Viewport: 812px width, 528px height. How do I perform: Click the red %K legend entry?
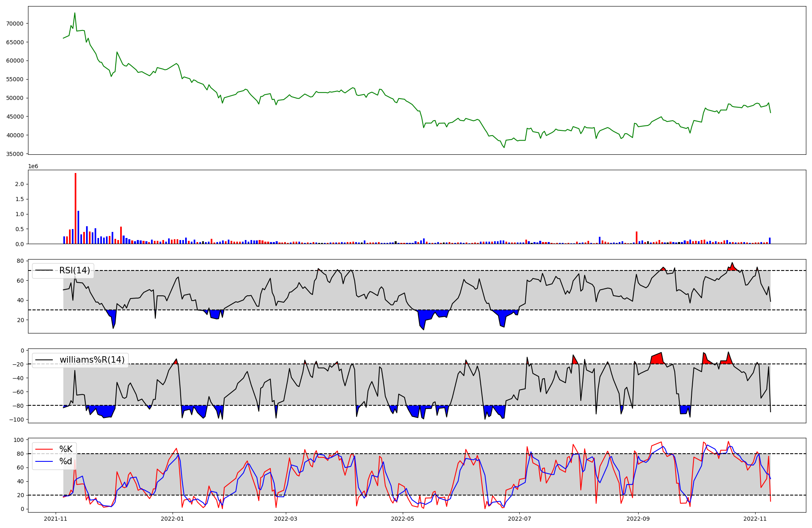coord(66,449)
